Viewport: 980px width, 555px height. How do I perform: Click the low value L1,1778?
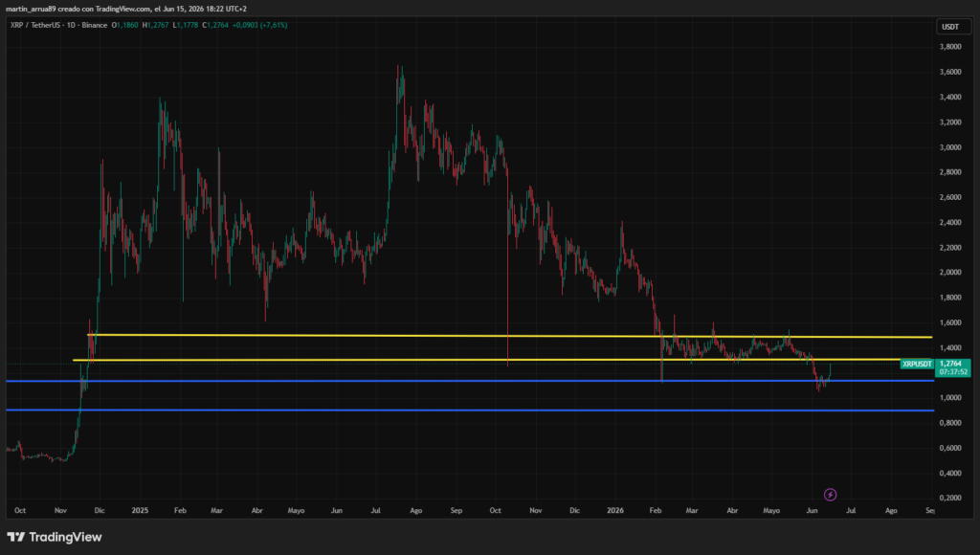tap(186, 25)
